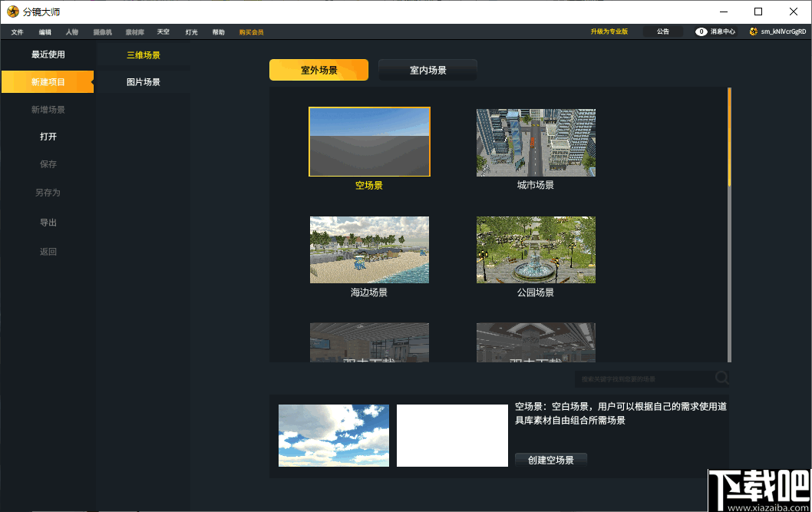Click 另存为 in the sidebar
The width and height of the screenshot is (812, 512).
tap(48, 193)
